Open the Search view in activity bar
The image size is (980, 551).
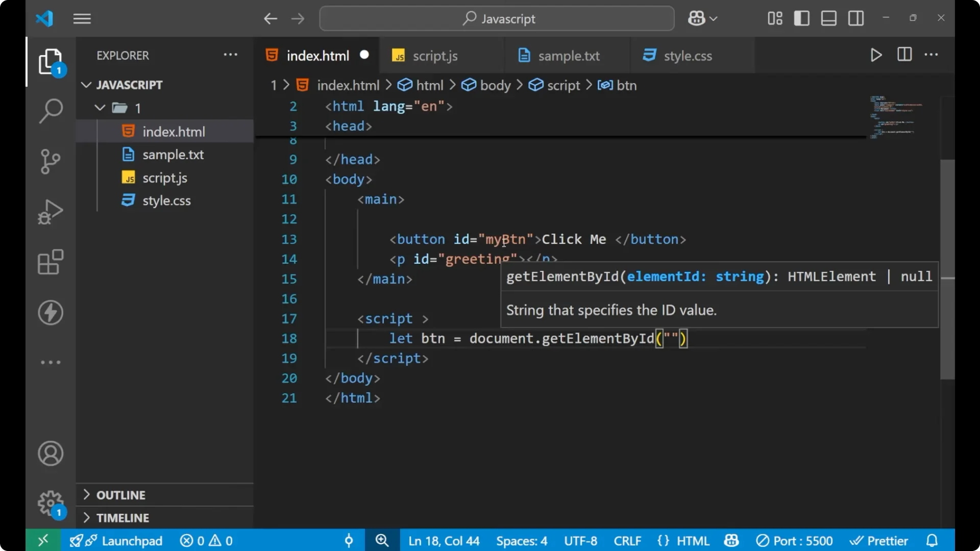pyautogui.click(x=50, y=110)
